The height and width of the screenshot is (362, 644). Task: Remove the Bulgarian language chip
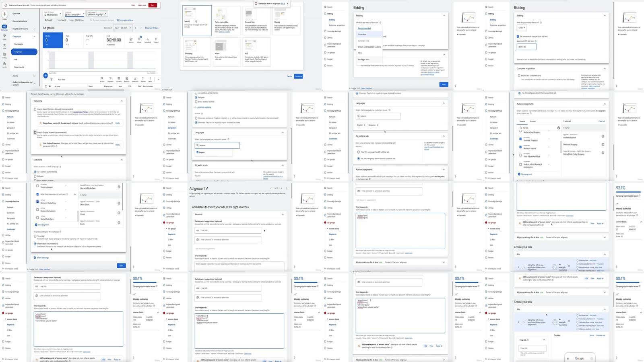[378, 125]
